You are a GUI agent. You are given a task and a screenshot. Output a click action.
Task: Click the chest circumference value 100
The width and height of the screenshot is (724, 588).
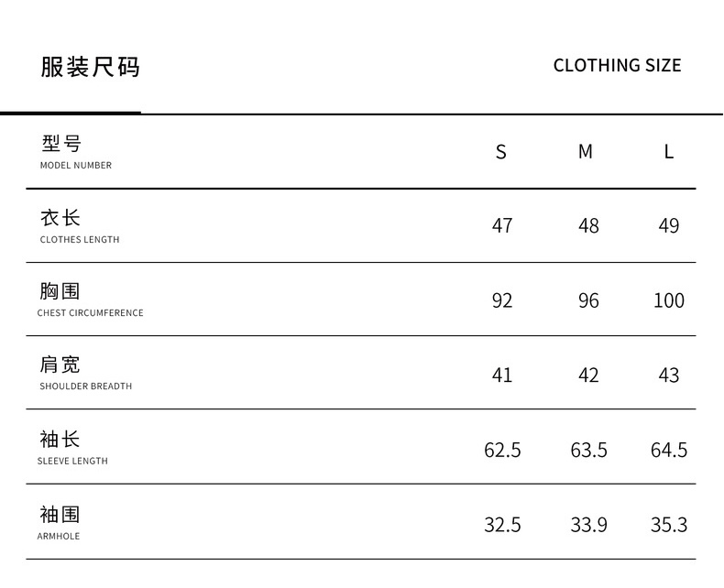pyautogui.click(x=669, y=300)
